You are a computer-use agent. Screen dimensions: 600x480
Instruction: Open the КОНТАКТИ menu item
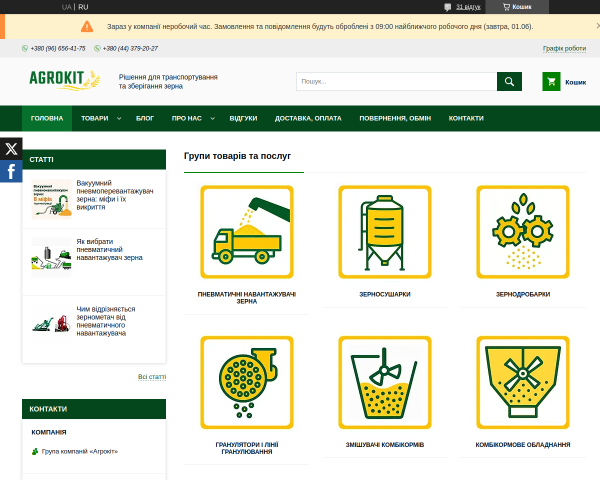pos(466,118)
